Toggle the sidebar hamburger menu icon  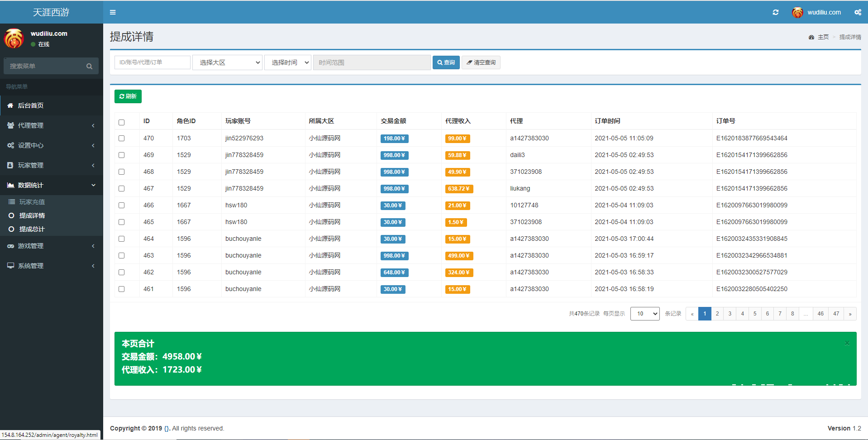coord(113,12)
